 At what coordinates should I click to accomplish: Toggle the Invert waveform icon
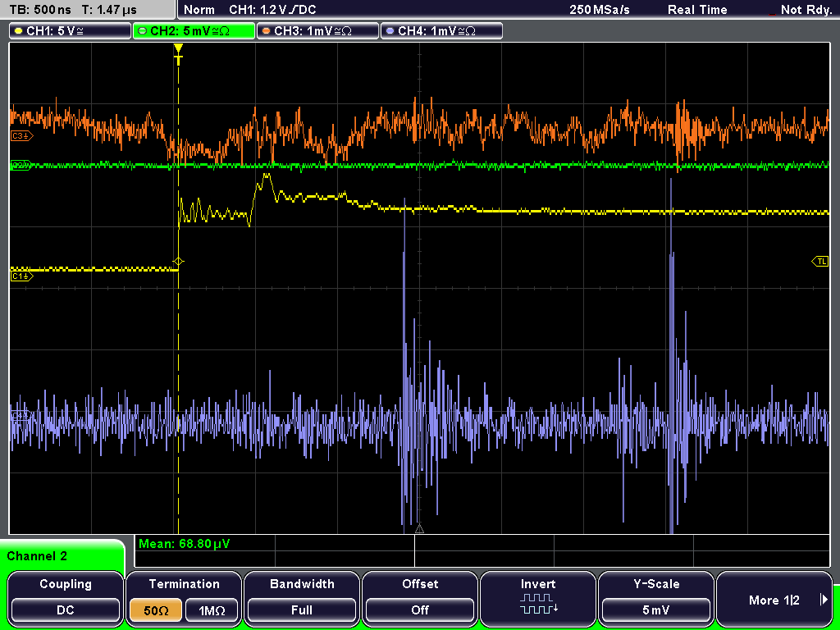[x=538, y=604]
